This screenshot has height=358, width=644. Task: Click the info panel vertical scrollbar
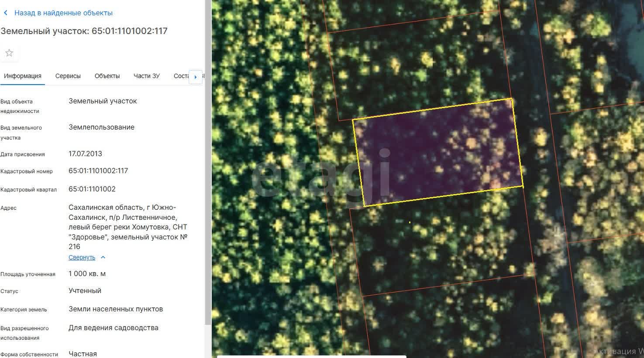(x=208, y=174)
